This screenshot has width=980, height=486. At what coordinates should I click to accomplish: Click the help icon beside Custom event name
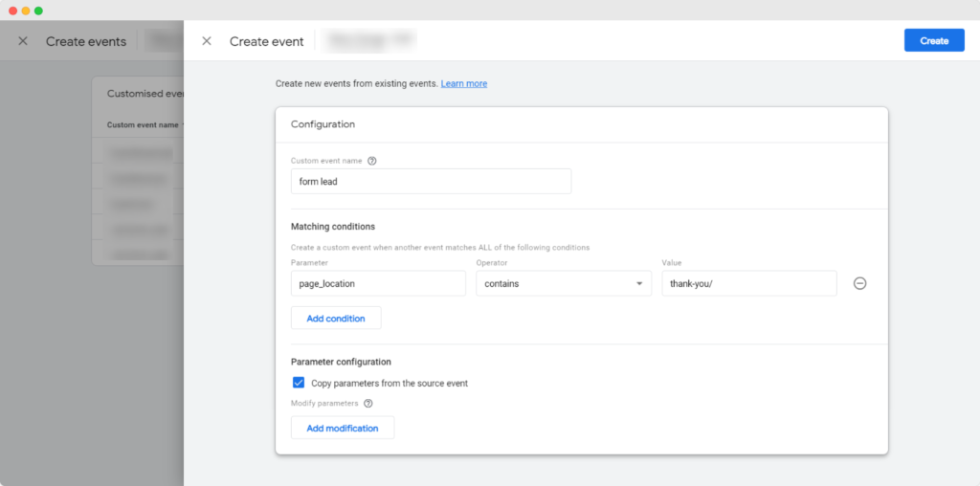click(372, 161)
